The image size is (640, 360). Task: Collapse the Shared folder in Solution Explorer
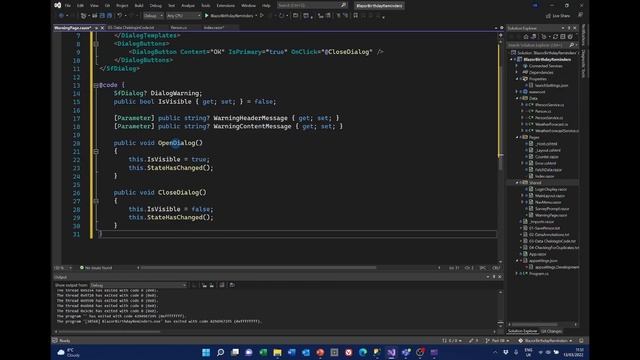(517, 183)
